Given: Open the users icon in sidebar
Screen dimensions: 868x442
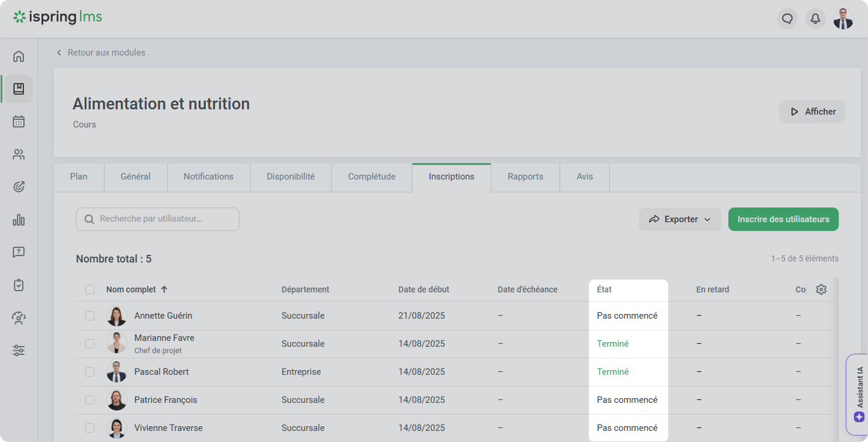Looking at the screenshot, I should click(x=19, y=154).
